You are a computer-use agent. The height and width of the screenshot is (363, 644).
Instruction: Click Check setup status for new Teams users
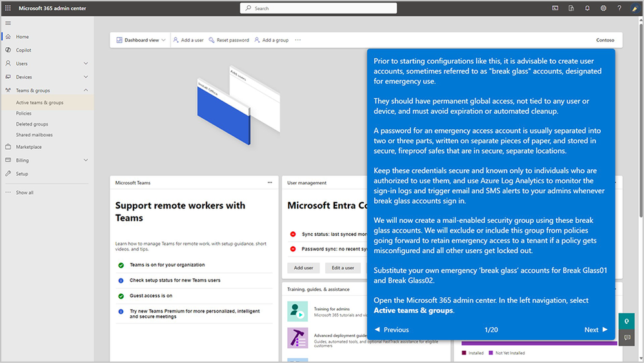coord(175,280)
